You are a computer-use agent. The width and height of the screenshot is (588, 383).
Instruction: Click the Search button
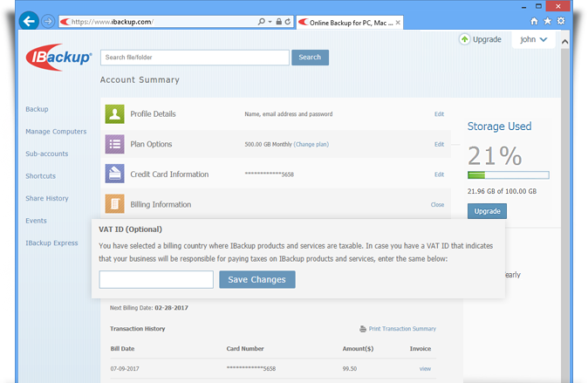tap(310, 58)
